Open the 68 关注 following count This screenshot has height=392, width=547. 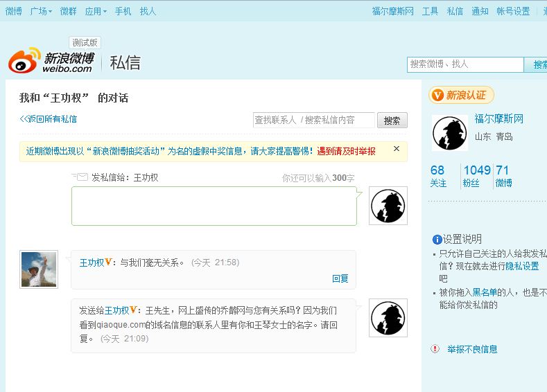click(x=438, y=176)
